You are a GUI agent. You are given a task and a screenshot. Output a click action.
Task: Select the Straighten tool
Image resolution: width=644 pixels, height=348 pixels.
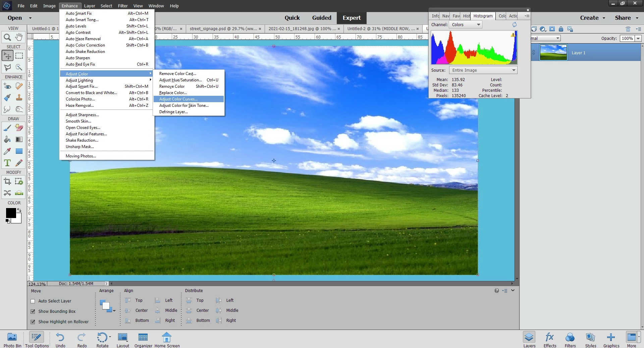[x=19, y=193]
